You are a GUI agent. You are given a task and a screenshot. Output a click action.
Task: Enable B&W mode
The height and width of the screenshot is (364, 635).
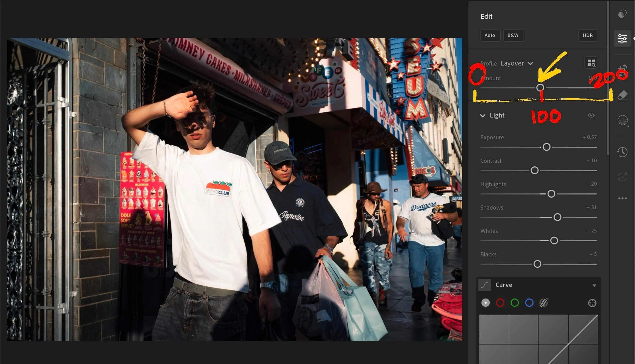coord(513,35)
